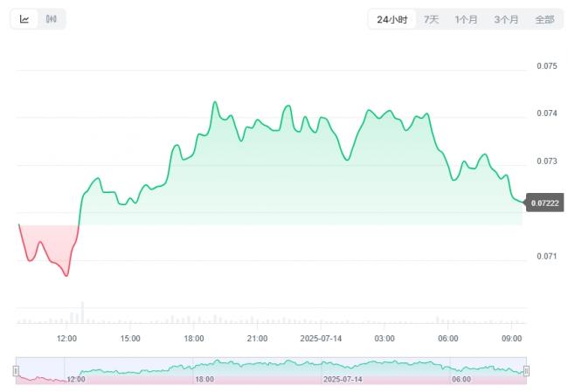This screenshot has height=392, width=568.
Task: Click the 0.075 price axis label
Action: [547, 65]
